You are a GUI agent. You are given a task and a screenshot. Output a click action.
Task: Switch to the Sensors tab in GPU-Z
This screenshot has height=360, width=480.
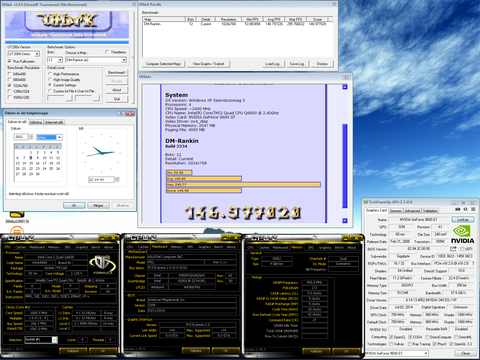click(x=396, y=211)
